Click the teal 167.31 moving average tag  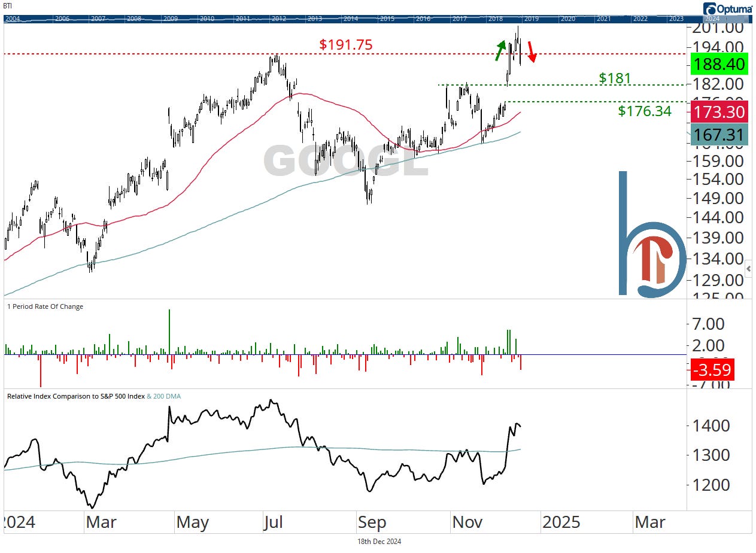point(719,135)
